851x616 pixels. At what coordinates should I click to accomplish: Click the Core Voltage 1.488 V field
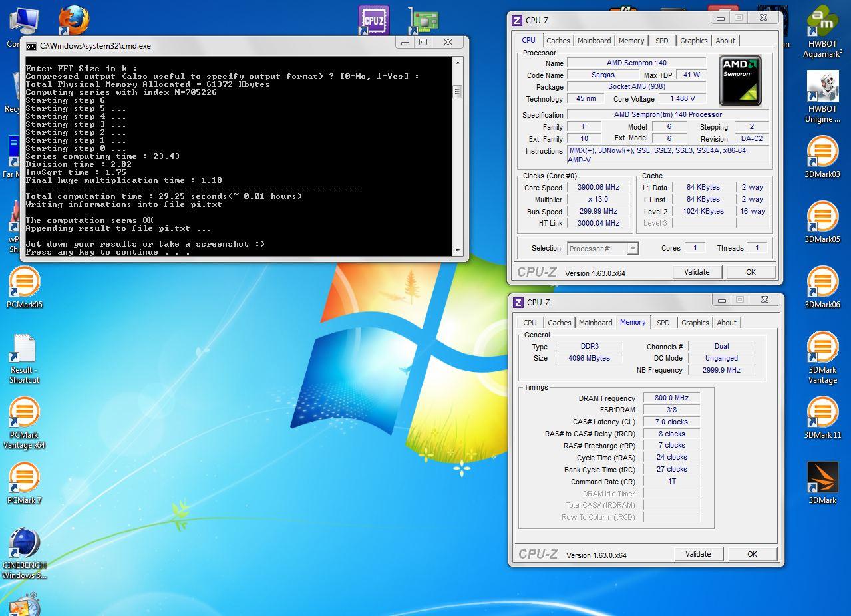[681, 98]
